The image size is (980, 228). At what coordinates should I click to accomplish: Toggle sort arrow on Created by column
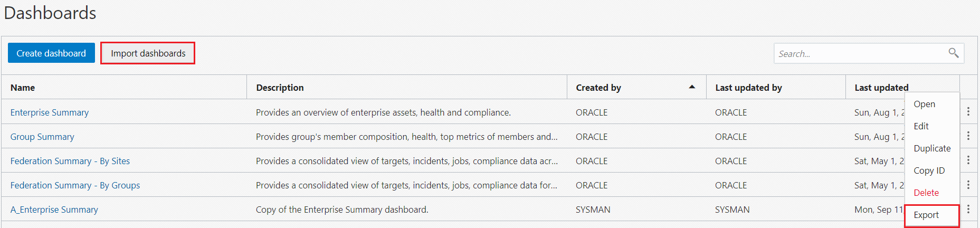[x=692, y=87]
